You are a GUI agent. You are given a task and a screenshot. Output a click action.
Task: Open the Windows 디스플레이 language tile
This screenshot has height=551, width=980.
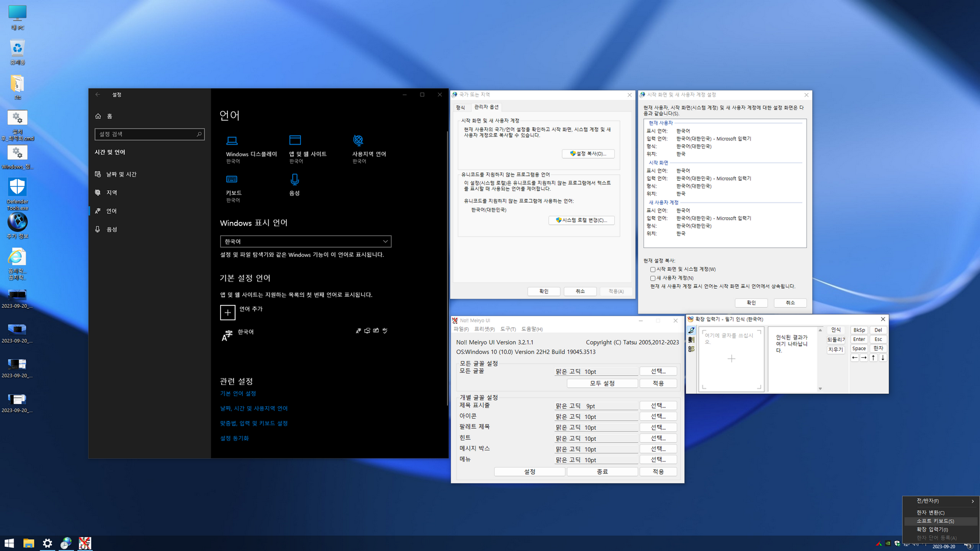click(251, 149)
